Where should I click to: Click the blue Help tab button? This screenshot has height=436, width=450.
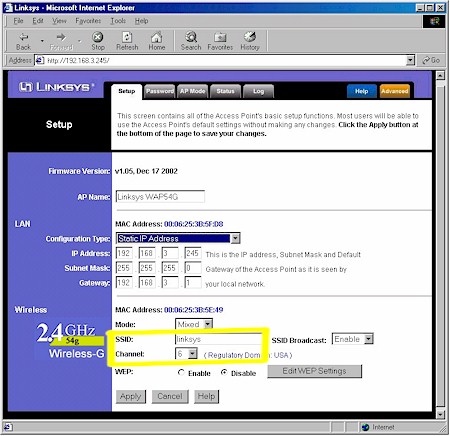(361, 91)
